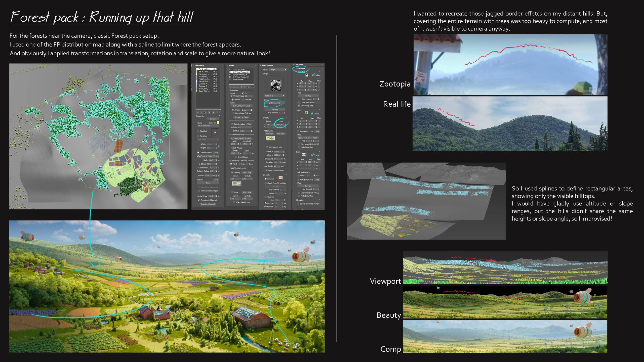Screen dimensions: 644x362
Task: Select S_FP_RiverBed area icon in Areas list
Action: [x=230, y=75]
